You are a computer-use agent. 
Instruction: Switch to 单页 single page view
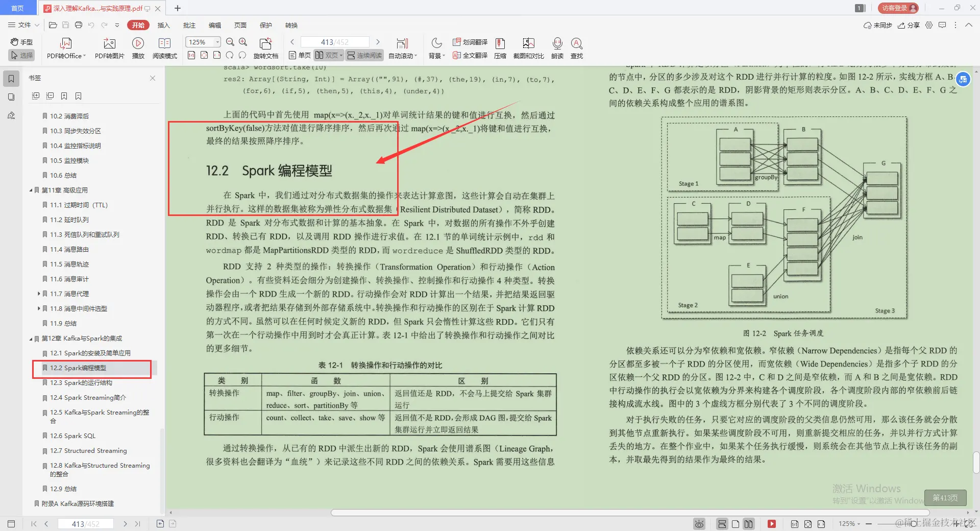[x=299, y=55]
